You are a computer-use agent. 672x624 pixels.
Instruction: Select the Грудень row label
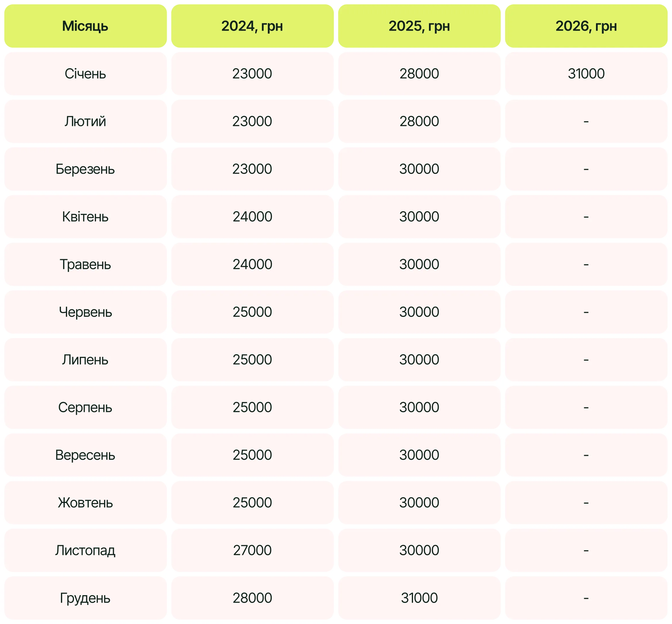tap(85, 598)
